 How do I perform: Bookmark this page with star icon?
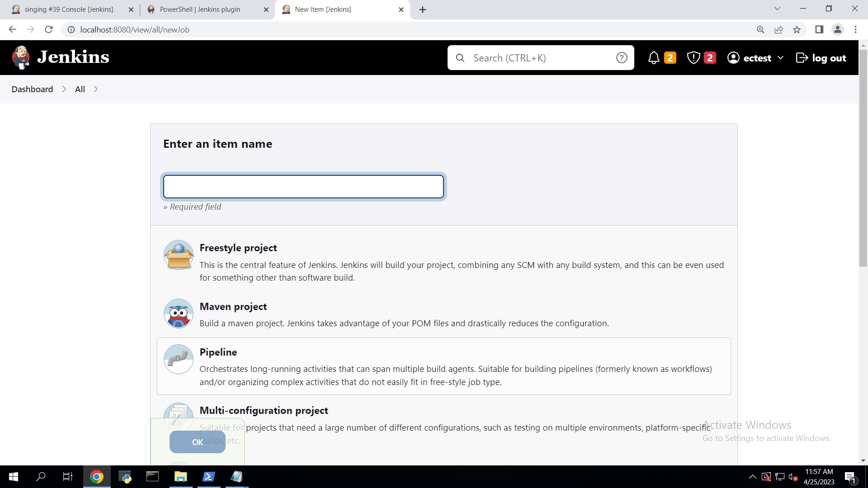(797, 30)
